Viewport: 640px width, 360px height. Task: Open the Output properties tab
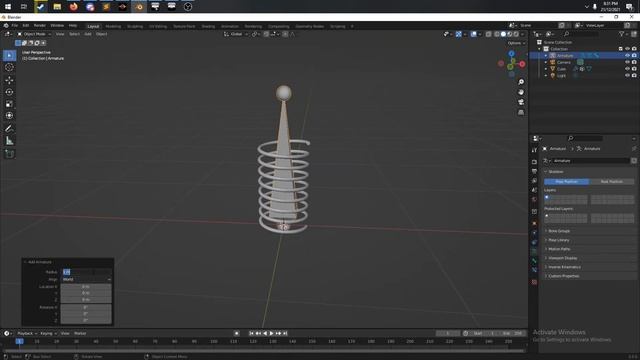pyautogui.click(x=534, y=171)
